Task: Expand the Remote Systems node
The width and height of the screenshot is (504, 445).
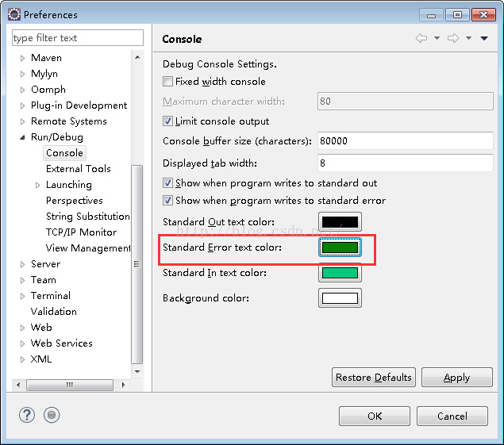Action: click(x=22, y=121)
